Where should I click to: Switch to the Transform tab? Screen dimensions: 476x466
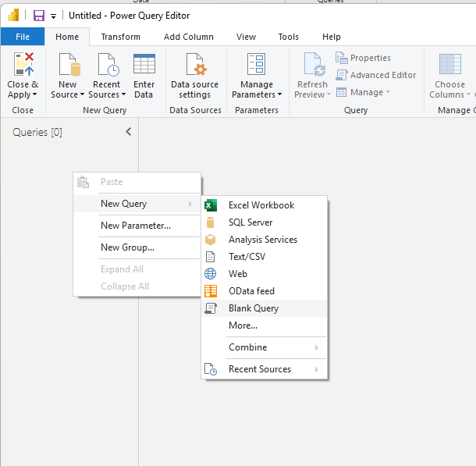tap(120, 37)
